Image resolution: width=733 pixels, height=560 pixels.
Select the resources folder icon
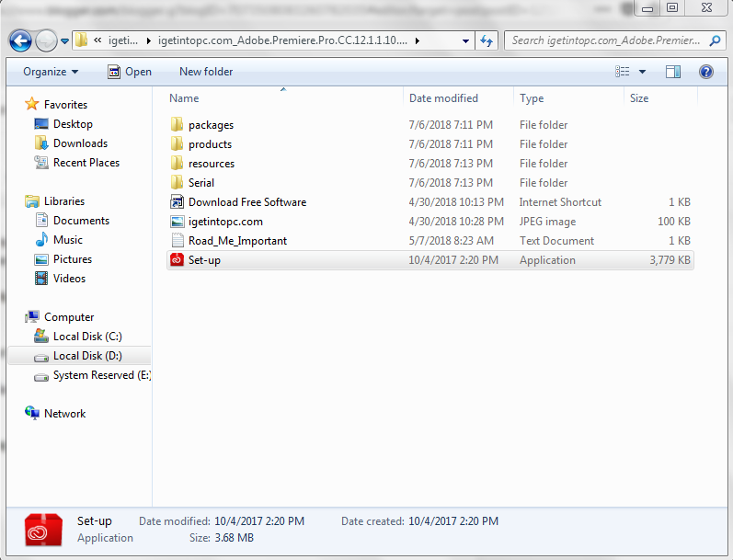(x=177, y=163)
